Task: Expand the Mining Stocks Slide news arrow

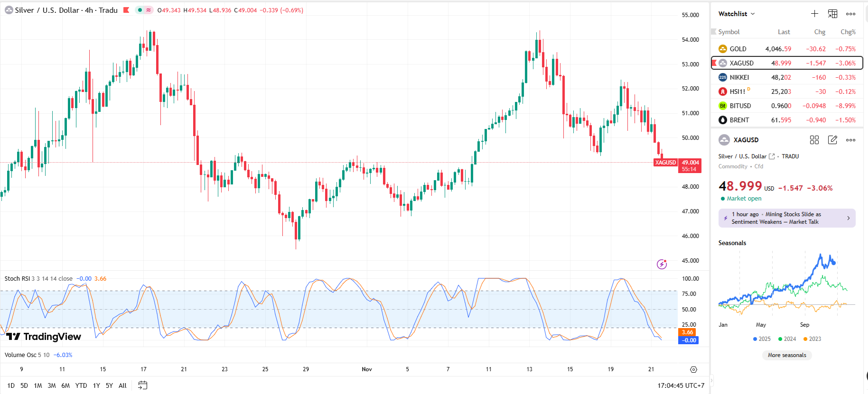Action: click(849, 218)
